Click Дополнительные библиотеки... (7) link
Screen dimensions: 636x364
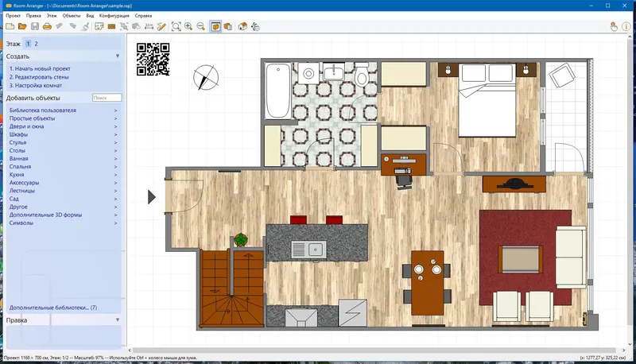tap(53, 308)
